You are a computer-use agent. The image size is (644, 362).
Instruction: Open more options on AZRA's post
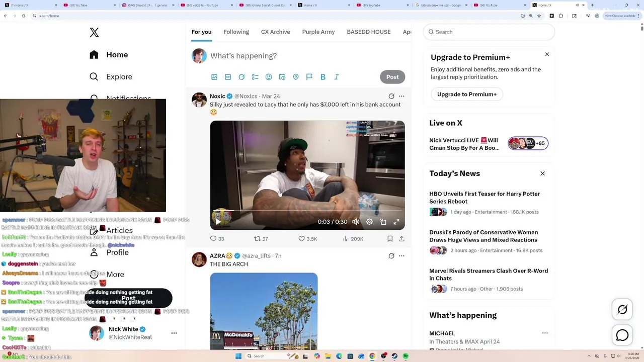pyautogui.click(x=401, y=255)
